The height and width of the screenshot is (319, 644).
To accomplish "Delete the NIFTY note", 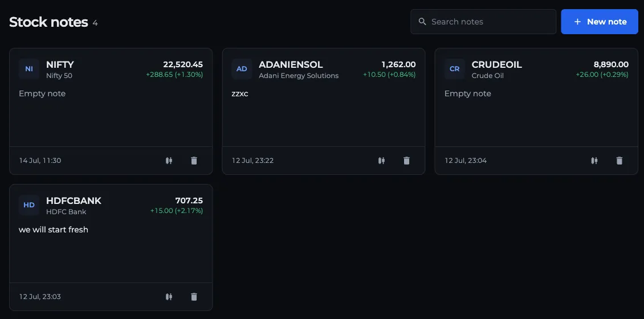I will coord(194,161).
